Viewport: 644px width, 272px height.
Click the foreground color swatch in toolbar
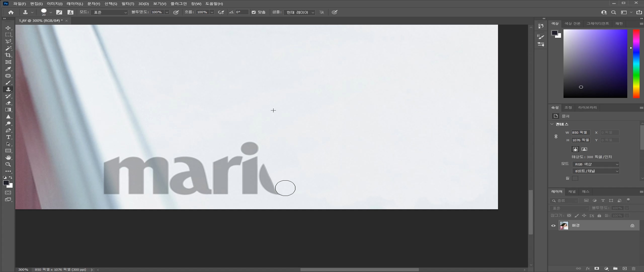pos(6,183)
